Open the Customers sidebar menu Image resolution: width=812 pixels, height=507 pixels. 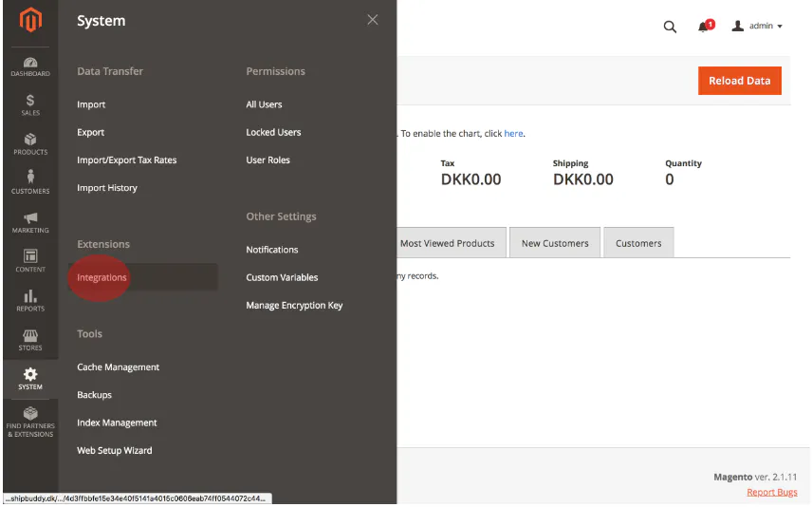pyautogui.click(x=30, y=182)
